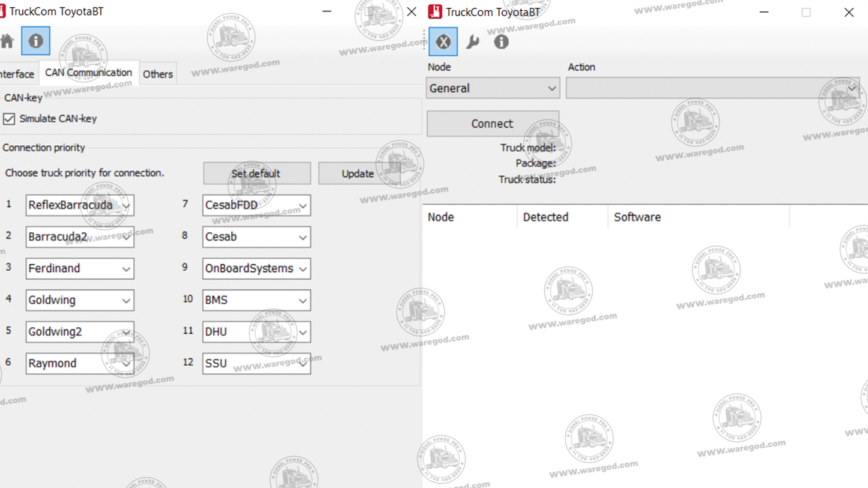868x488 pixels.
Task: Open priority 3 Ferdinand dropdown
Action: tap(80, 268)
